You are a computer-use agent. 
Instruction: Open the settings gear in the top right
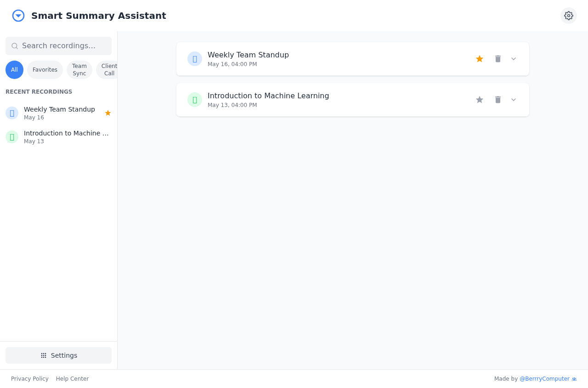click(569, 16)
